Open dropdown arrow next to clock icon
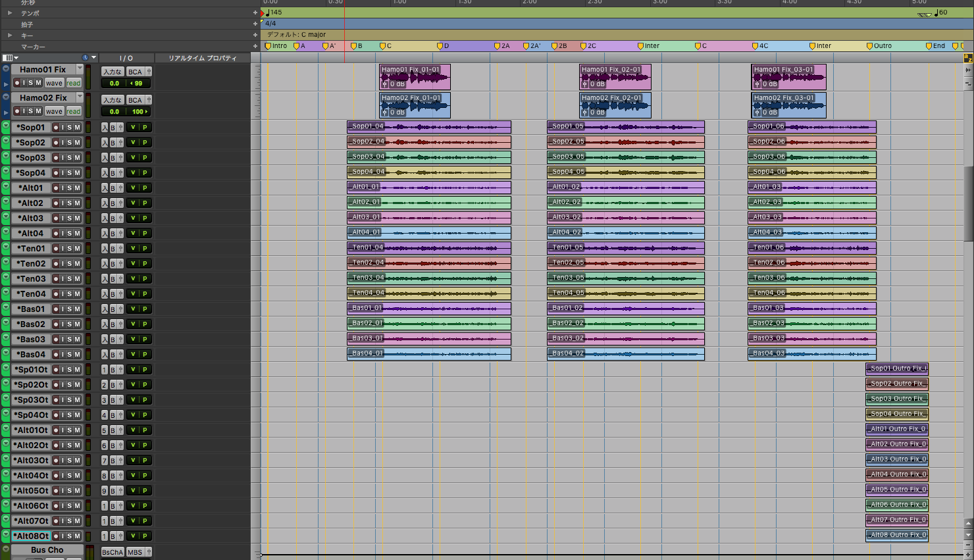Screen dimensions: 974x560 (x=93, y=58)
